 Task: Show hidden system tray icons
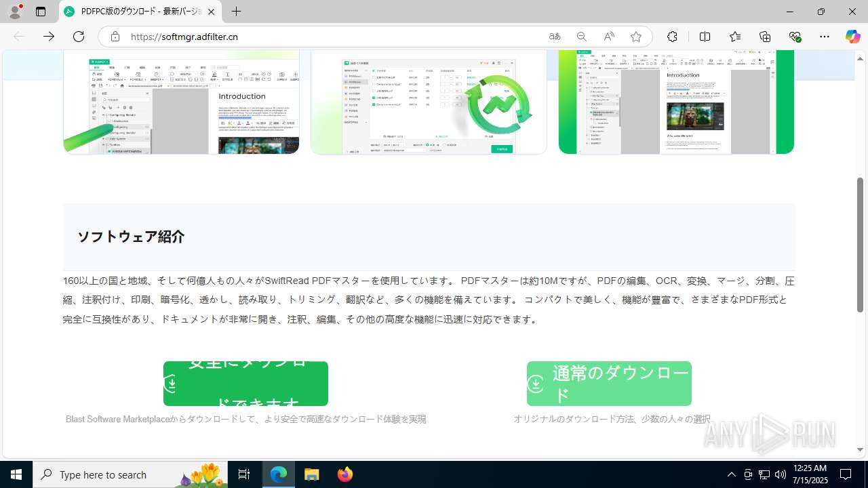731,474
